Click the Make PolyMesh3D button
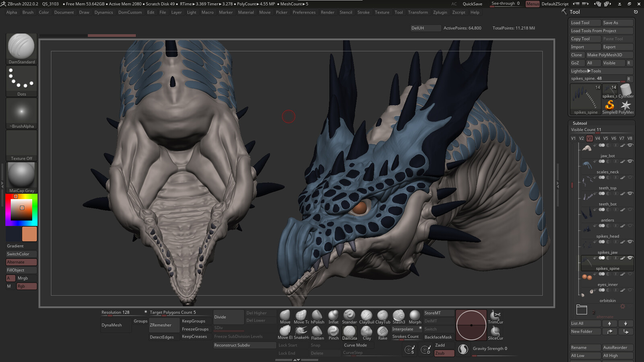 (604, 55)
